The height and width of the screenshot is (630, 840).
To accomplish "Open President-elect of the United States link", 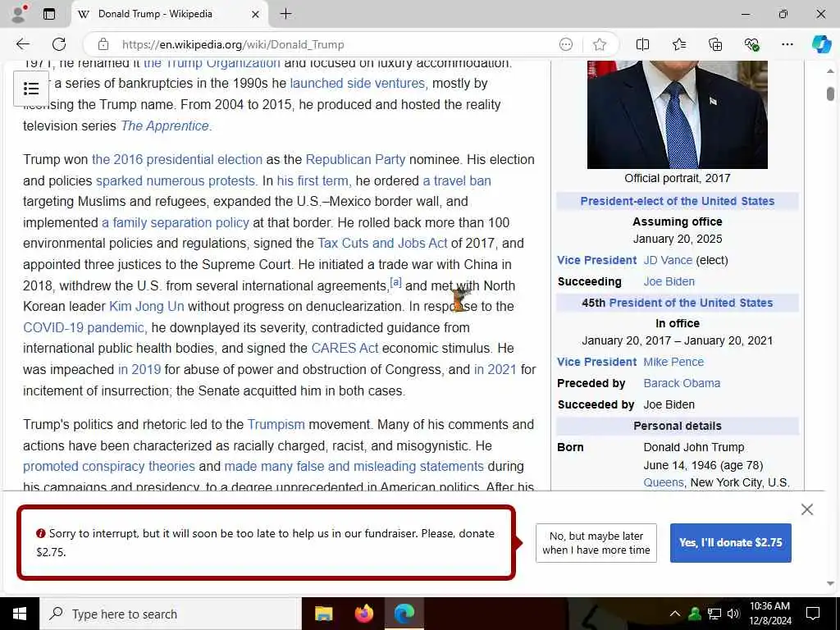I will [x=677, y=202].
